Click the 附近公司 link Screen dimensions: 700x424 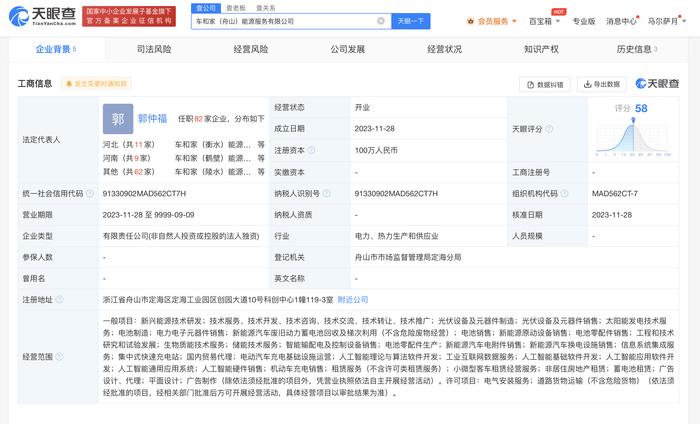pyautogui.click(x=353, y=299)
